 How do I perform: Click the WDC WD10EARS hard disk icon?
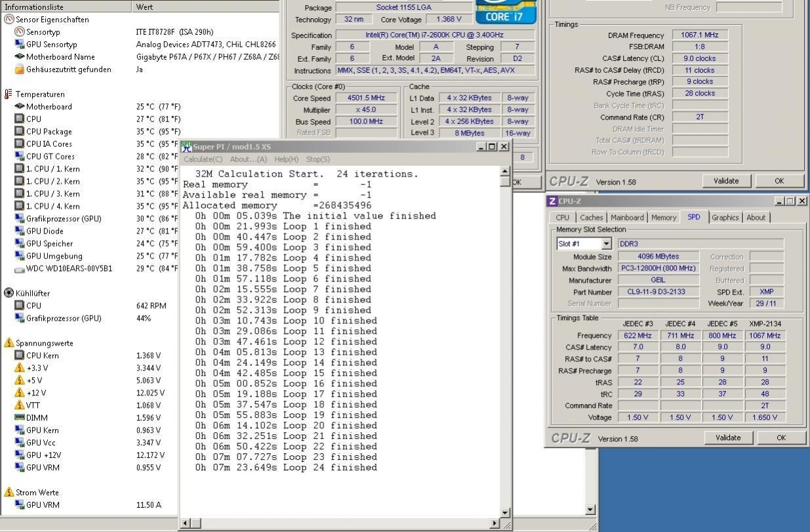[20, 268]
